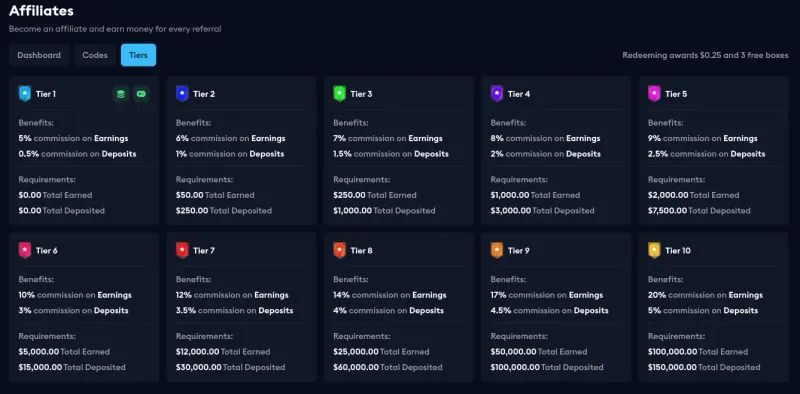Click '$250.00 Total Earned' in Tier 3
Viewport: 800px width, 394px height.
(x=375, y=195)
